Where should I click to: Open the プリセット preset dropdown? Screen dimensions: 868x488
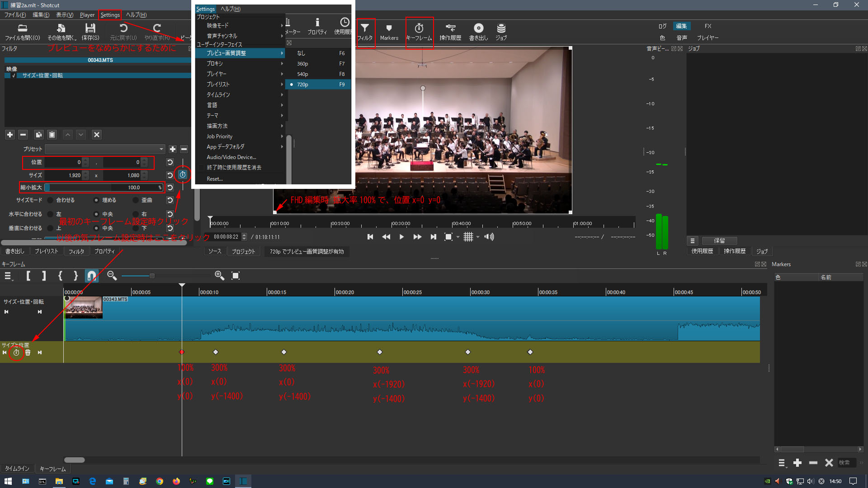click(x=105, y=149)
